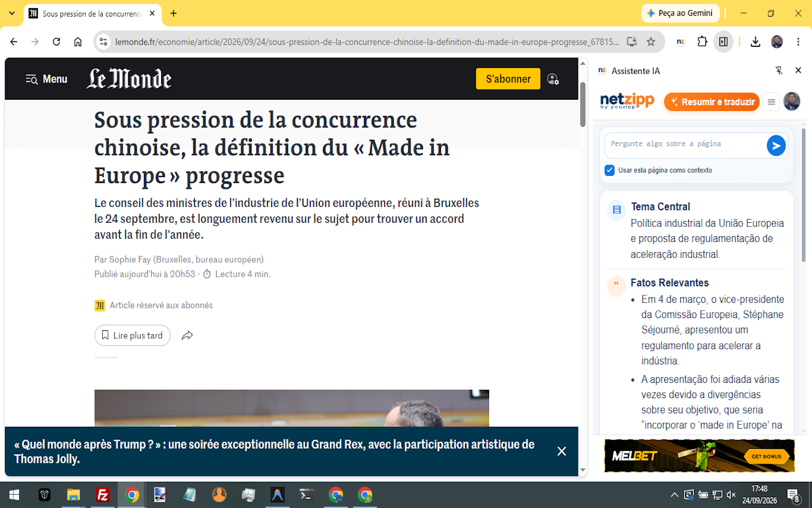This screenshot has width=812, height=508.
Task: Click the Fatos Relevantes quote icon
Action: click(617, 286)
